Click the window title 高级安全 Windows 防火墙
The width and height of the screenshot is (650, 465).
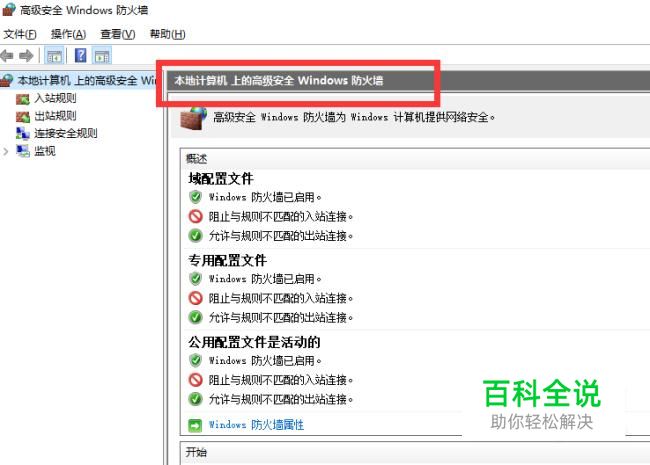click(x=84, y=10)
